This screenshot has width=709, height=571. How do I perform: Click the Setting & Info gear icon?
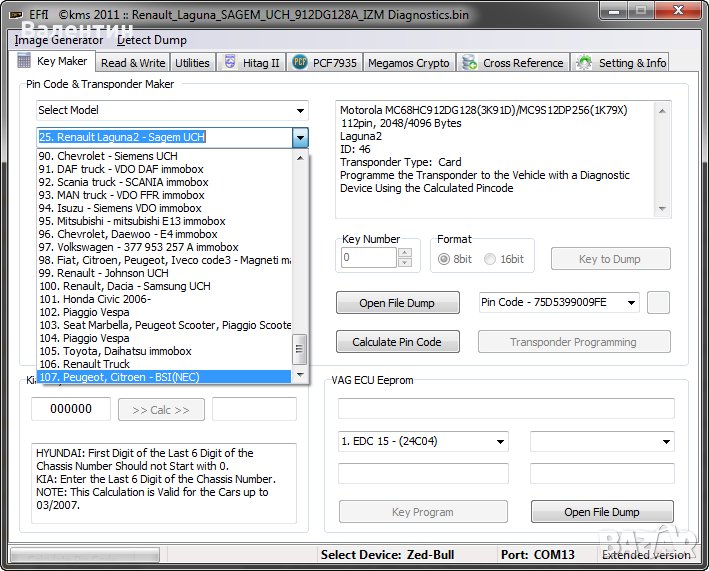coord(585,63)
